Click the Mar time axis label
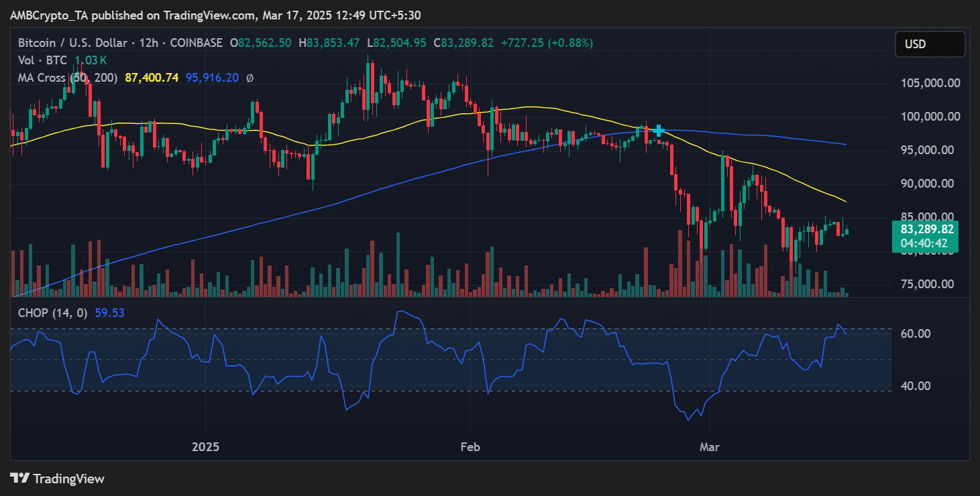The height and width of the screenshot is (496, 980). [709, 446]
